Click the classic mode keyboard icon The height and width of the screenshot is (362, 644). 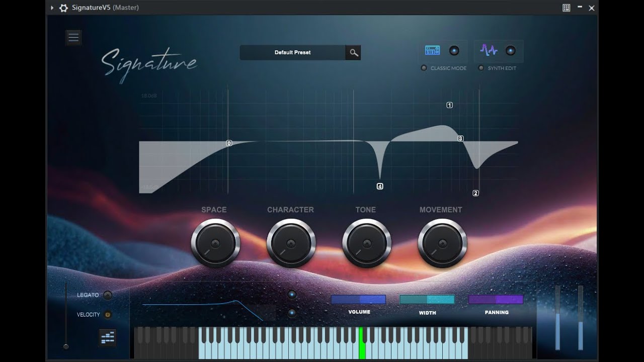[432, 50]
